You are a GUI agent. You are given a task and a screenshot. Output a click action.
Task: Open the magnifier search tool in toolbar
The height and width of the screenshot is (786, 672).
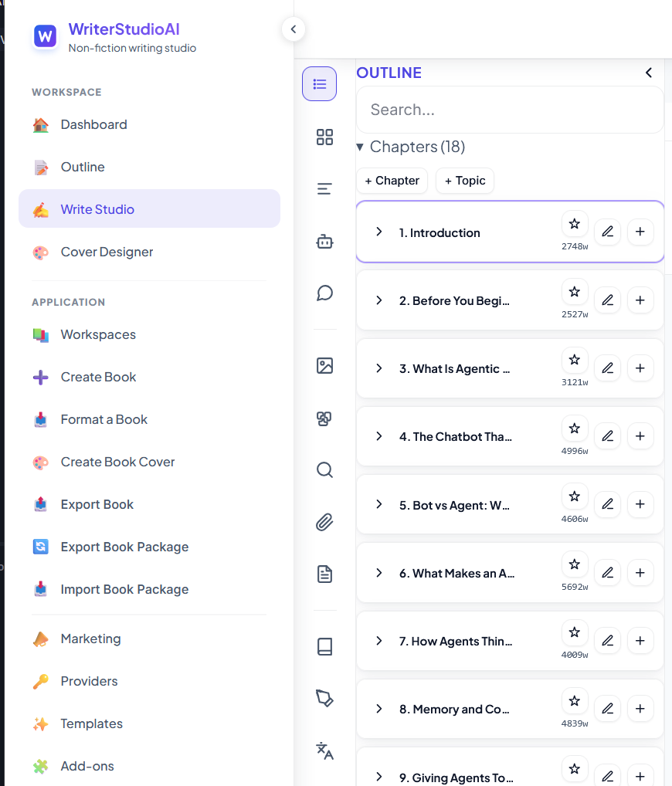point(324,469)
